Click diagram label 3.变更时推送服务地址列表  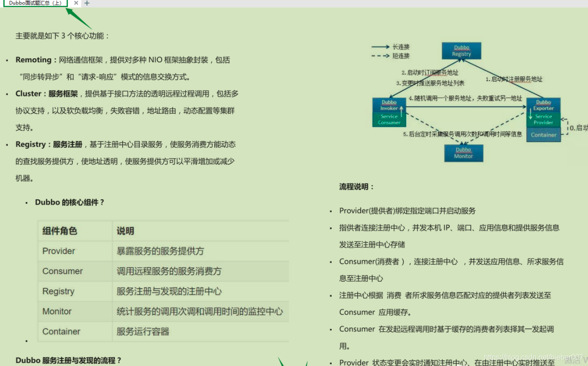[430, 83]
